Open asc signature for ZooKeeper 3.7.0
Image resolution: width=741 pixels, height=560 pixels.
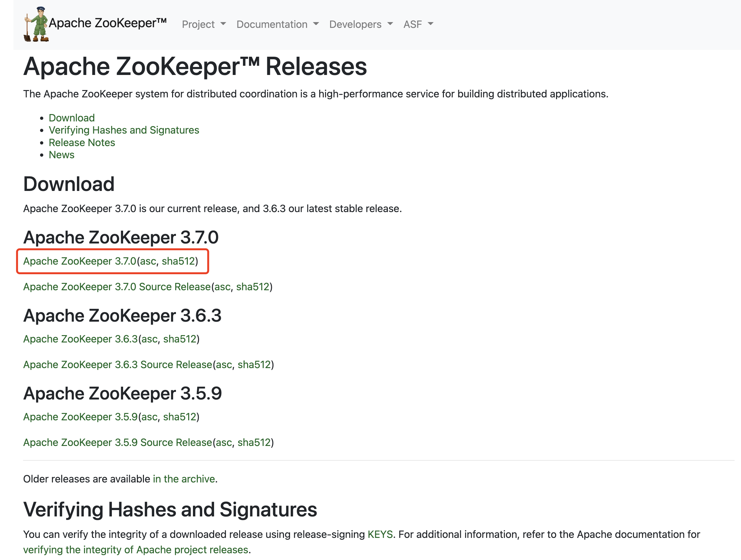pyautogui.click(x=148, y=261)
